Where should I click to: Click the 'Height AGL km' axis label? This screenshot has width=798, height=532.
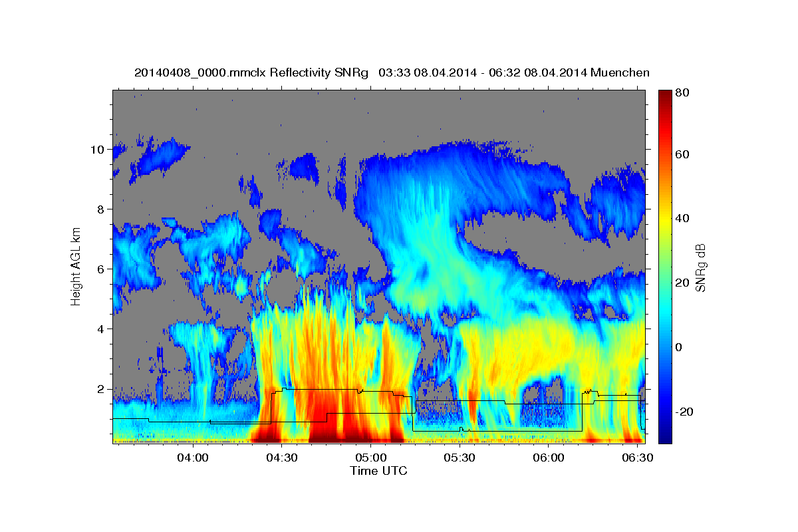pyautogui.click(x=76, y=267)
